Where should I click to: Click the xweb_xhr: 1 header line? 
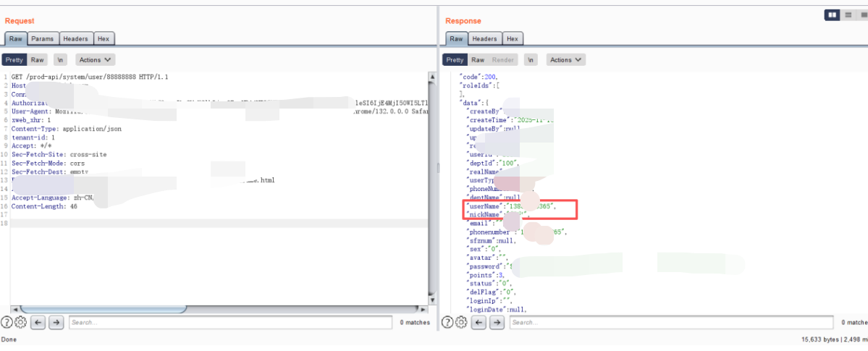click(31, 120)
